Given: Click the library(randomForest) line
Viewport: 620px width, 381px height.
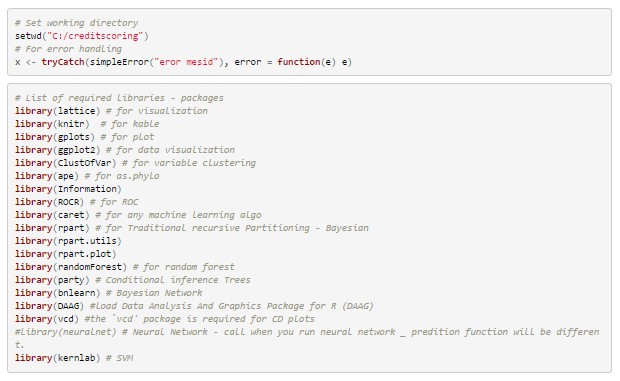Looking at the screenshot, I should [125, 267].
